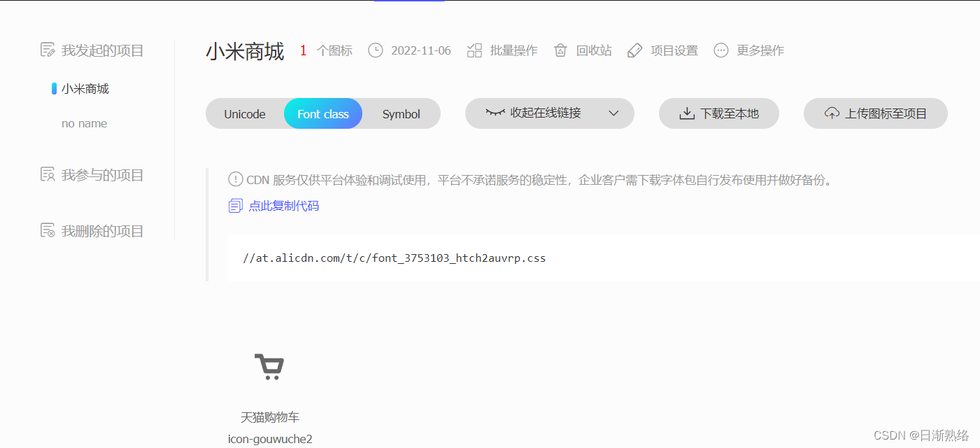Switch to the Symbol tab
Viewport: 980px width, 448px height.
pyautogui.click(x=402, y=114)
